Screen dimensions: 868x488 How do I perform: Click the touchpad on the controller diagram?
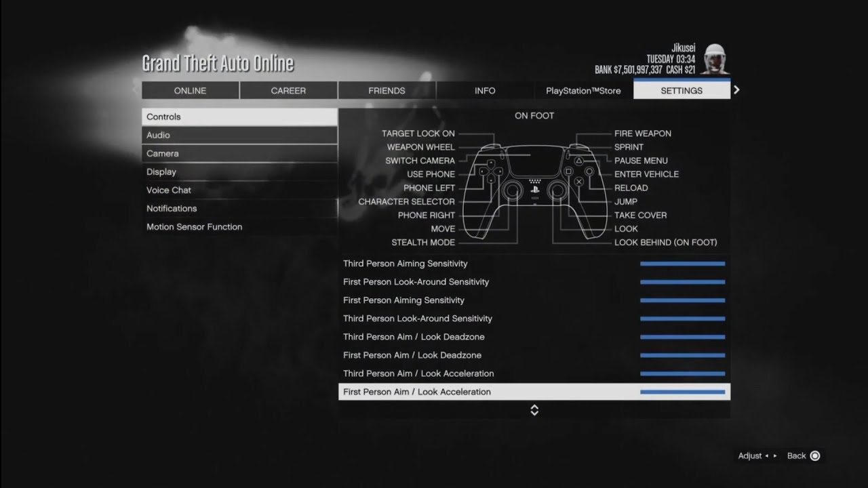534,161
